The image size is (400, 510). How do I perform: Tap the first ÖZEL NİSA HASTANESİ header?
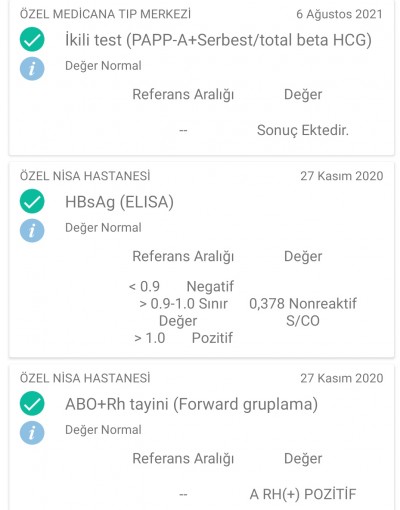85,176
